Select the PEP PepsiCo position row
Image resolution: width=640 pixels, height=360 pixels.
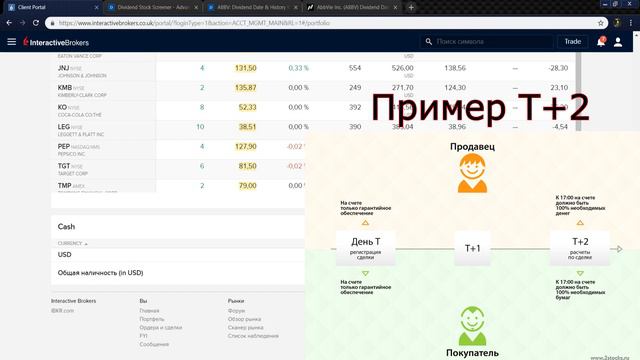178,149
